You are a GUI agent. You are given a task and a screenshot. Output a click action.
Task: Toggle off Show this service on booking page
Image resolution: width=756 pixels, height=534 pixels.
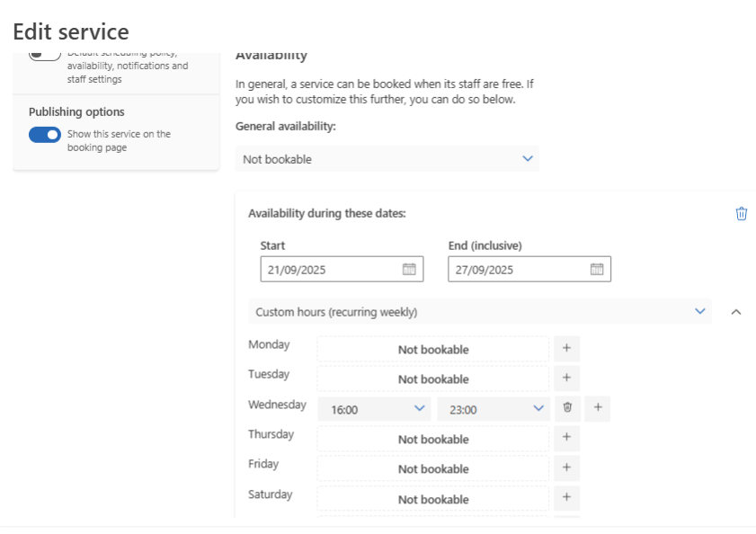(x=45, y=135)
